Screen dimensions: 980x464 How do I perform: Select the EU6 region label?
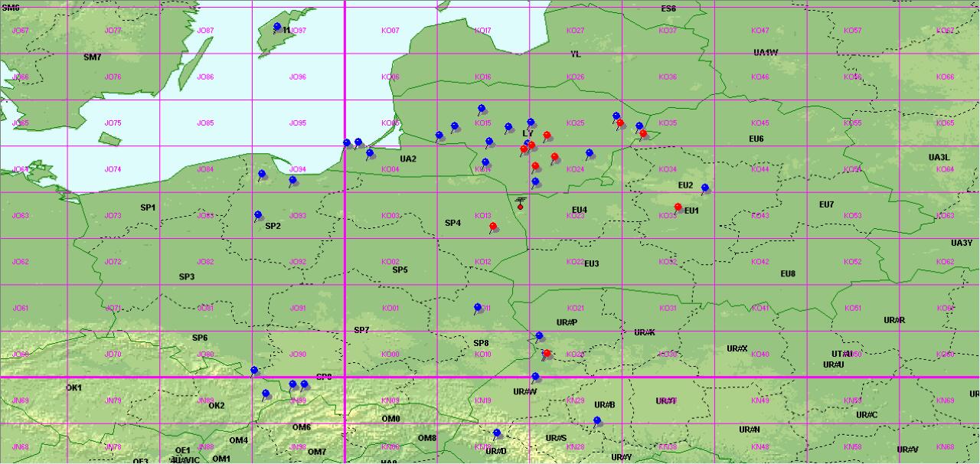pyautogui.click(x=756, y=139)
